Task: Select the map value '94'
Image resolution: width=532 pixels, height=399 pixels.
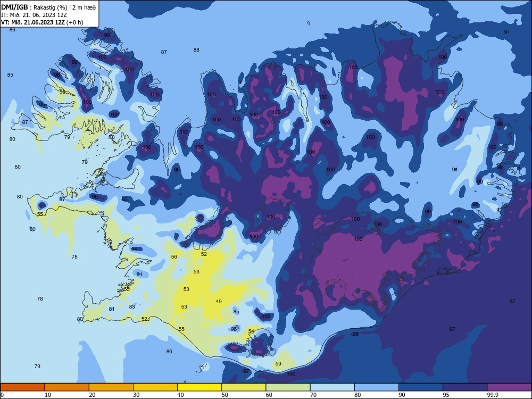Action: click(135, 249)
